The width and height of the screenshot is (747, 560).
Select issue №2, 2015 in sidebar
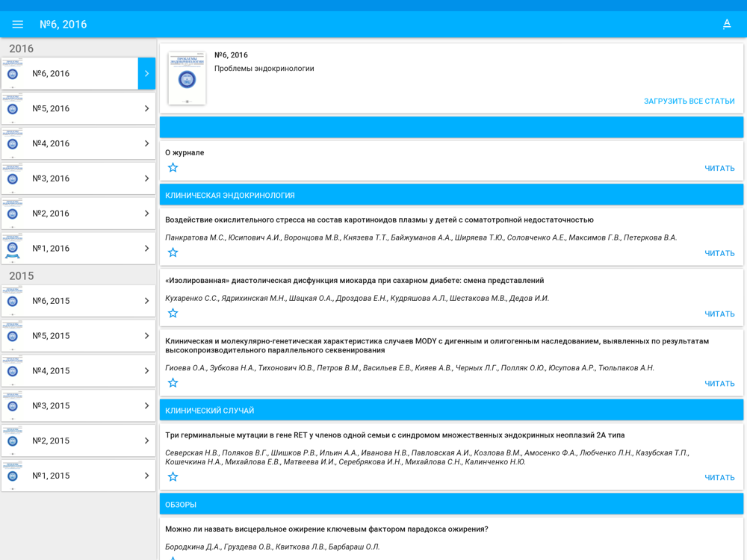tap(78, 441)
